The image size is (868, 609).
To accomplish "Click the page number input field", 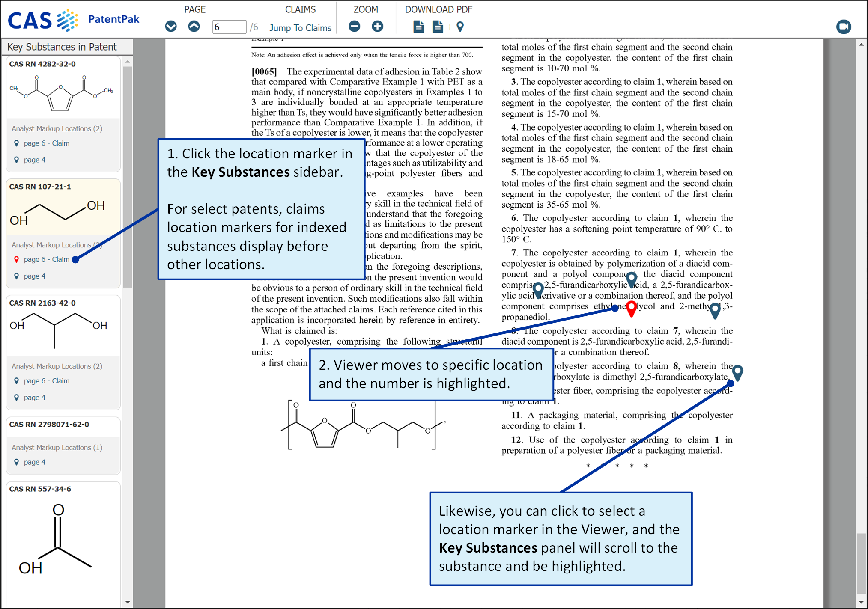I will coord(229,27).
